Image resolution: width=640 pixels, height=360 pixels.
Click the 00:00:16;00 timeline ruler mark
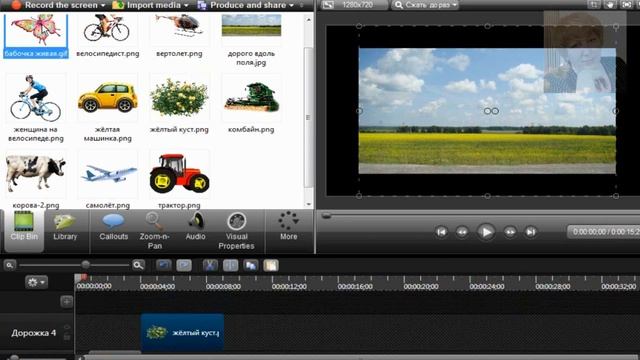355,287
